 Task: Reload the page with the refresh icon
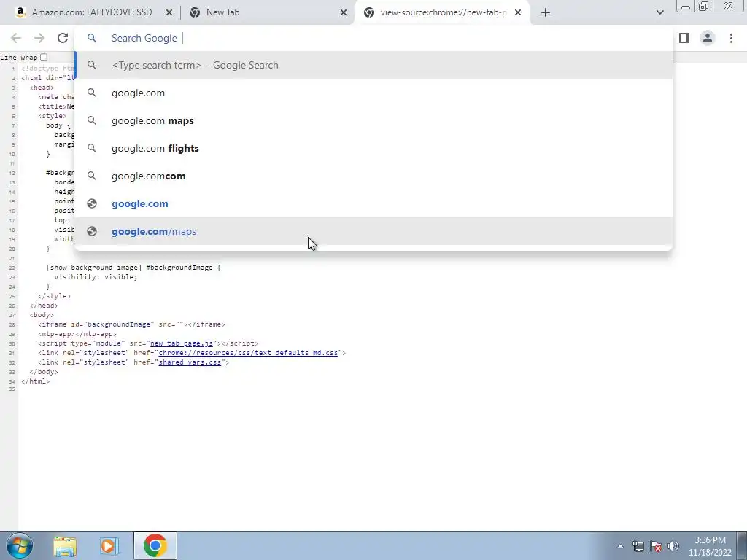point(63,38)
